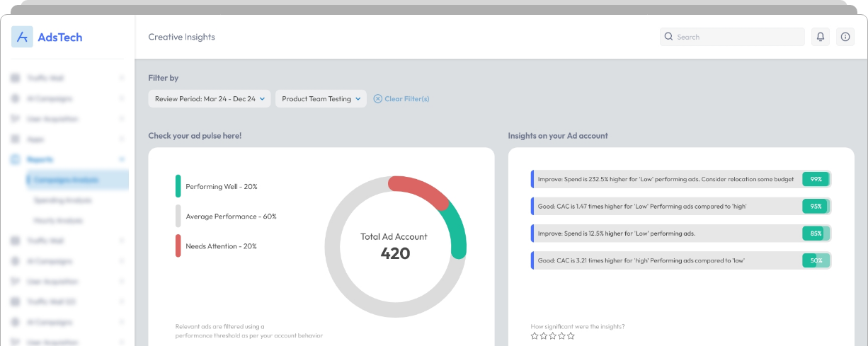Image resolution: width=868 pixels, height=346 pixels.
Task: Select Hourly Analysis in sidebar
Action: [59, 221]
